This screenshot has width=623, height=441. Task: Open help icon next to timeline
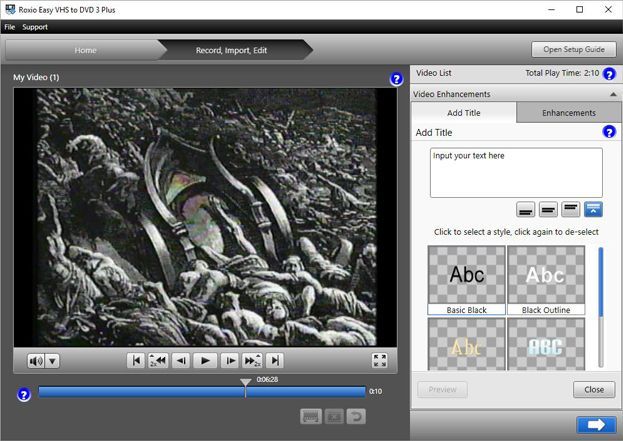(24, 395)
